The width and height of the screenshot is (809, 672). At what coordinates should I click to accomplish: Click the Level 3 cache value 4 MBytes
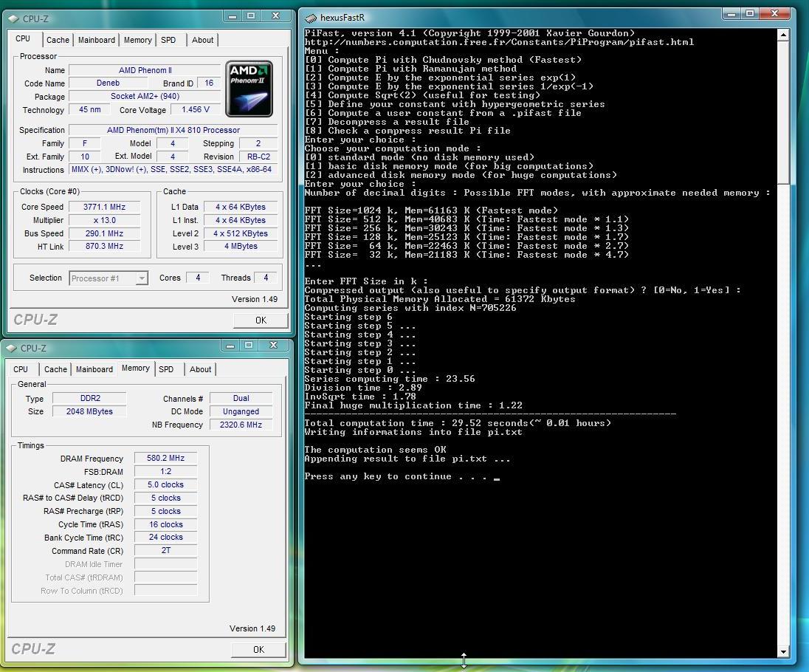[x=241, y=247]
